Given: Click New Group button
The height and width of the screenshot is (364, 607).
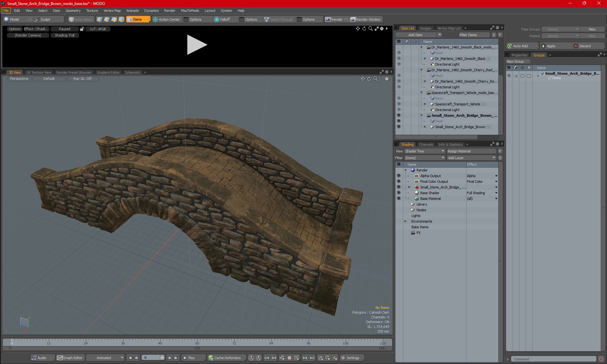Looking at the screenshot, I should [x=518, y=61].
